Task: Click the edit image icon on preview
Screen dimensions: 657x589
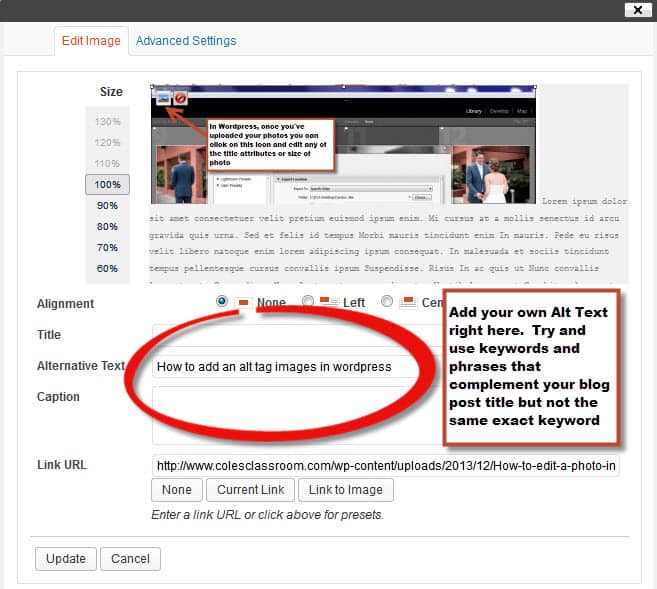Action: [163, 97]
